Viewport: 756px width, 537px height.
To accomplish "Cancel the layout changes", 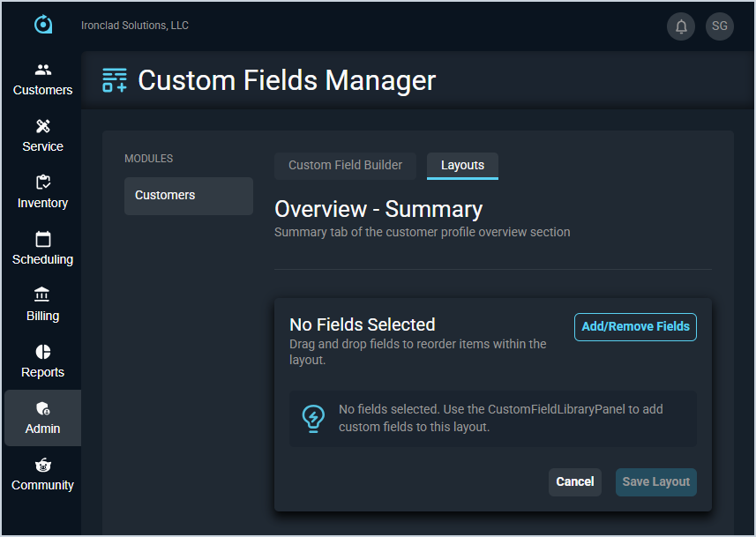I will point(575,481).
